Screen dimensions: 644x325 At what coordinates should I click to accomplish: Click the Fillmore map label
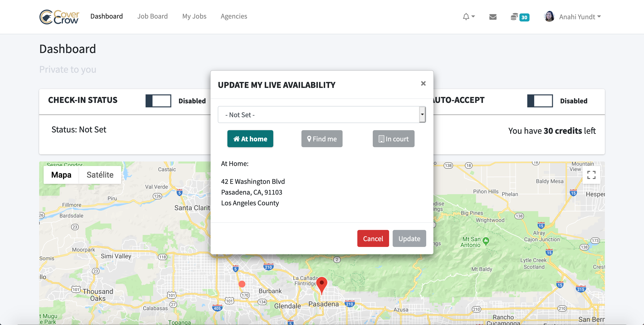point(72,205)
